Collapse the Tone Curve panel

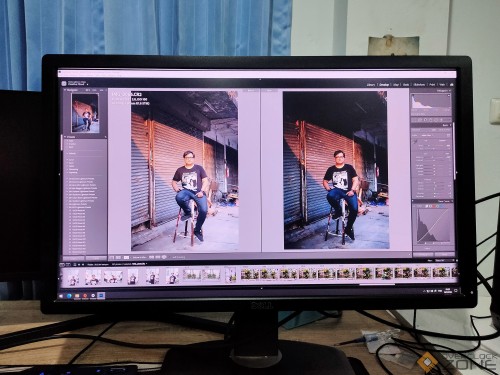(x=451, y=201)
